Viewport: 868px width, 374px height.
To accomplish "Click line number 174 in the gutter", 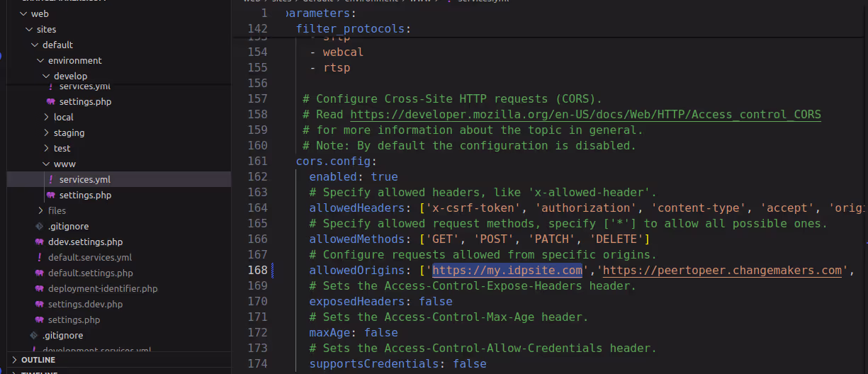I will click(258, 364).
